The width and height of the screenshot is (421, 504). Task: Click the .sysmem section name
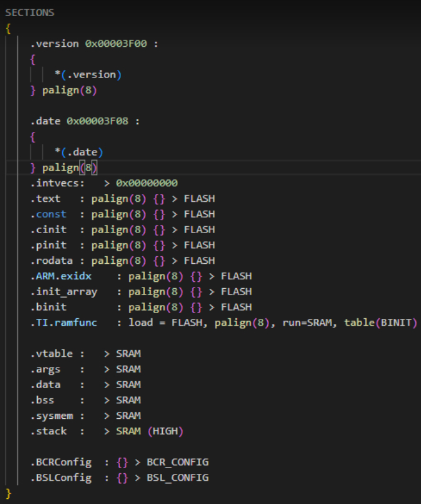pyautogui.click(x=51, y=416)
